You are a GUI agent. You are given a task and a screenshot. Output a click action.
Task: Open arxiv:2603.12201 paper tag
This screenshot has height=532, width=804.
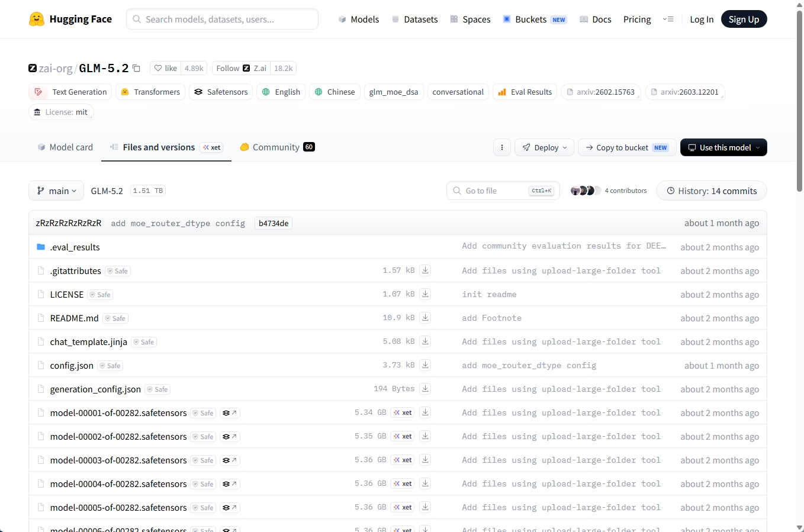click(x=685, y=92)
